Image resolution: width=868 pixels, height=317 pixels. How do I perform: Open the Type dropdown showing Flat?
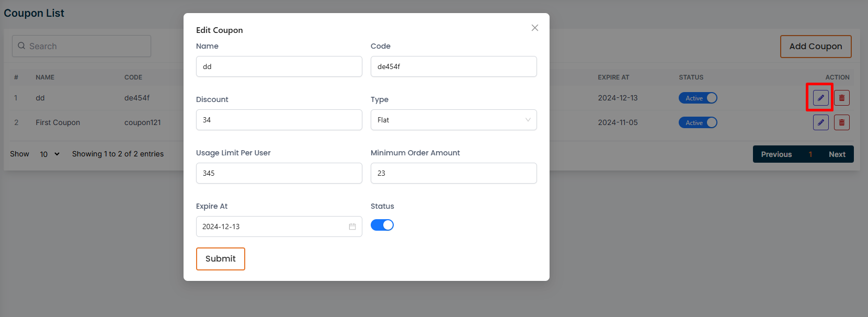pyautogui.click(x=453, y=120)
